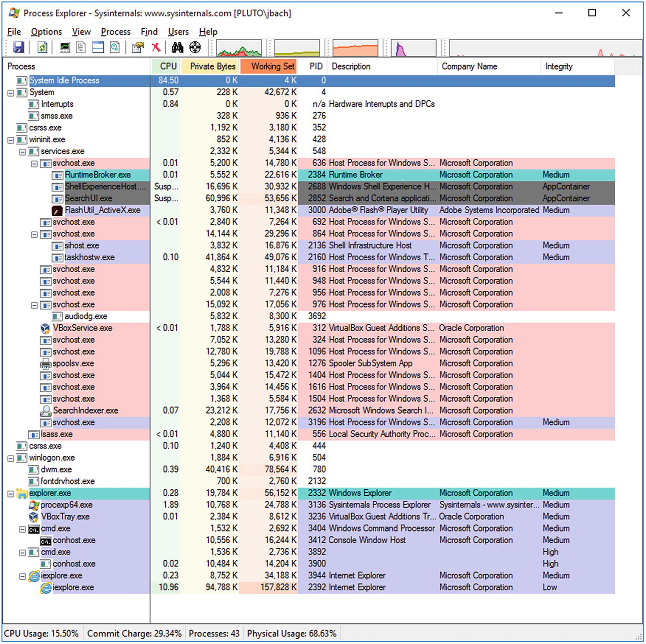Click the RuntimeBroker.exe process icon

(x=57, y=175)
